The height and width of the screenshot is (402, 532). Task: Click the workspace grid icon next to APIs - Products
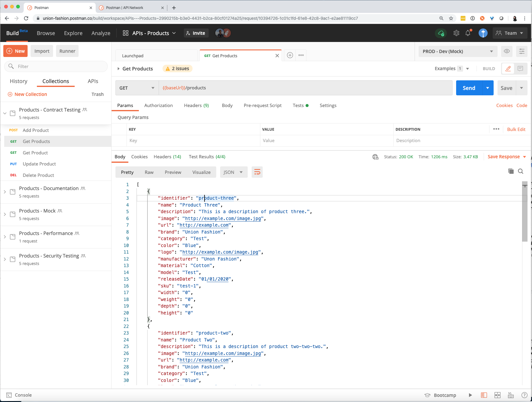(126, 33)
